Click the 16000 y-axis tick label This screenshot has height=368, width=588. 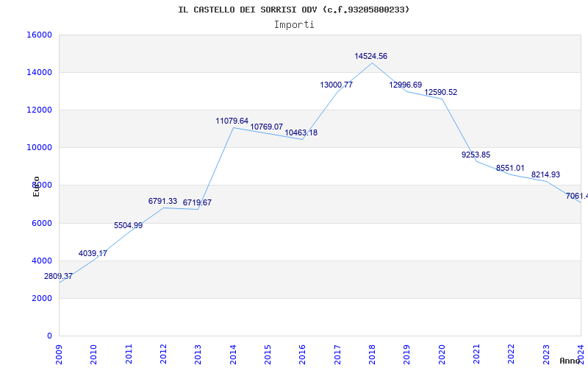point(39,35)
